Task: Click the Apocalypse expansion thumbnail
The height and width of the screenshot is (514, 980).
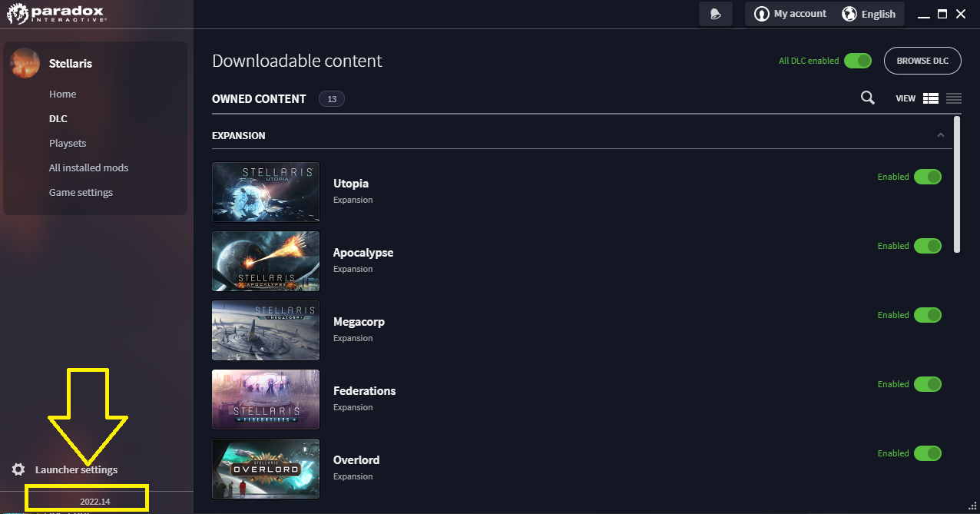Action: pyautogui.click(x=266, y=261)
